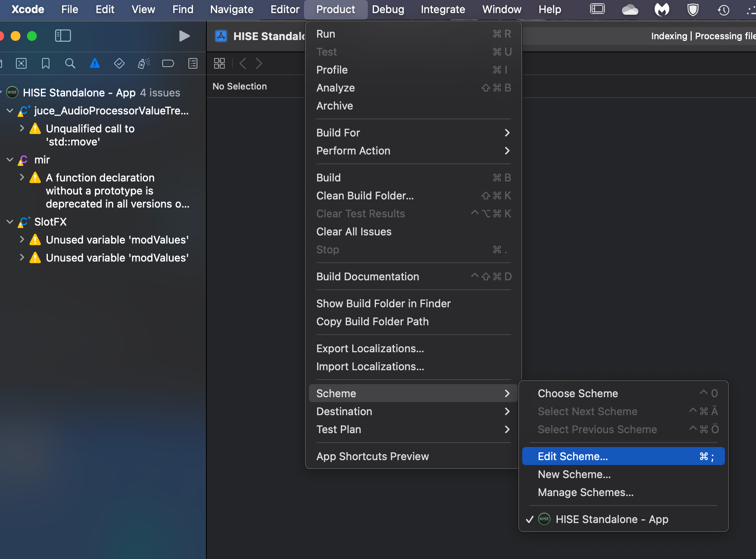Toggle the navigator sidebar panel icon
The width and height of the screenshot is (756, 559).
[x=63, y=36]
